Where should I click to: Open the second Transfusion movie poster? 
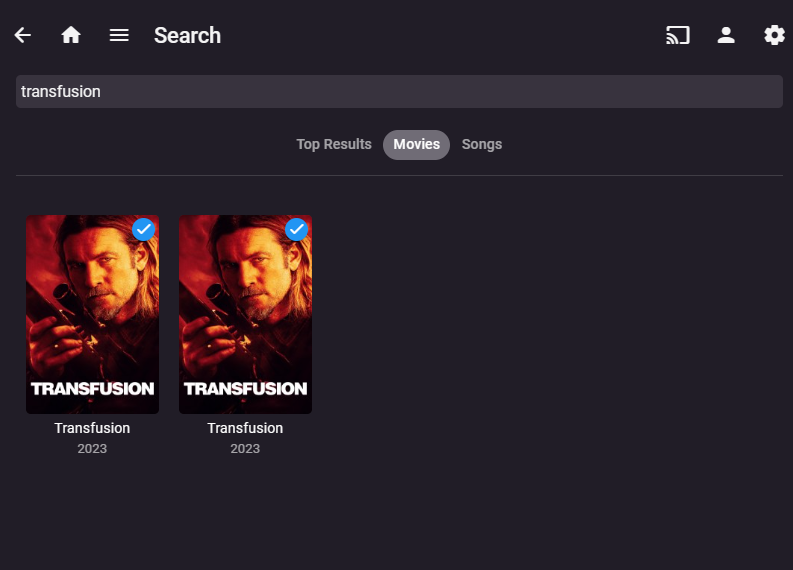pos(245,314)
